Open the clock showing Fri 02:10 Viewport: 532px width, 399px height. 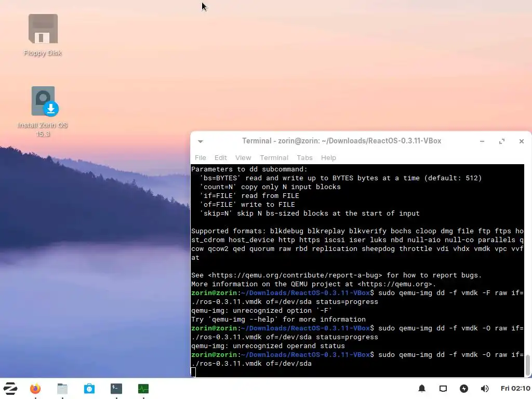515,389
